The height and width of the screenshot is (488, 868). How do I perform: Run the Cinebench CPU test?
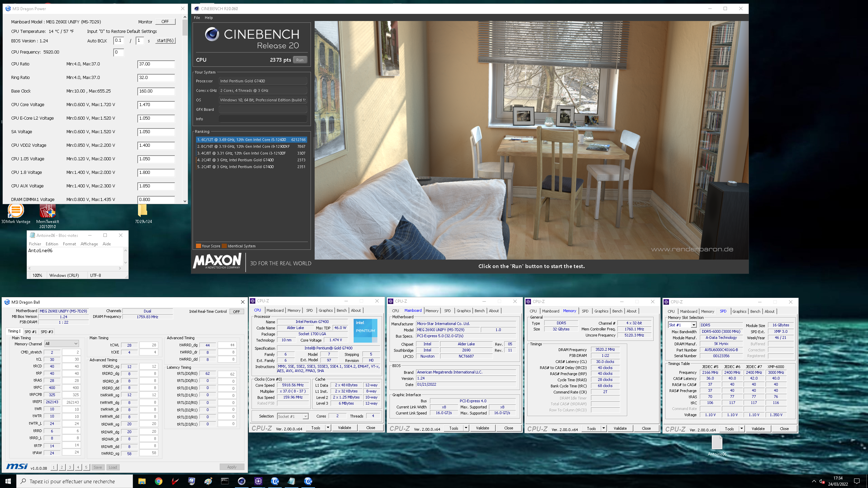300,60
